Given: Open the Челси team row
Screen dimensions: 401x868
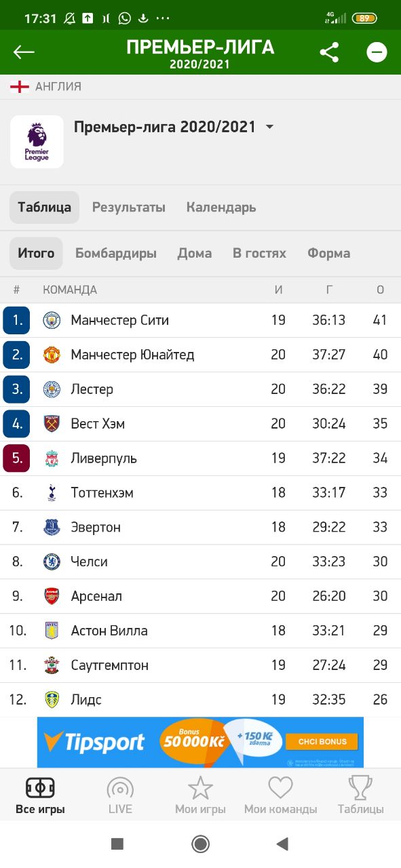Looking at the screenshot, I should pos(200,561).
